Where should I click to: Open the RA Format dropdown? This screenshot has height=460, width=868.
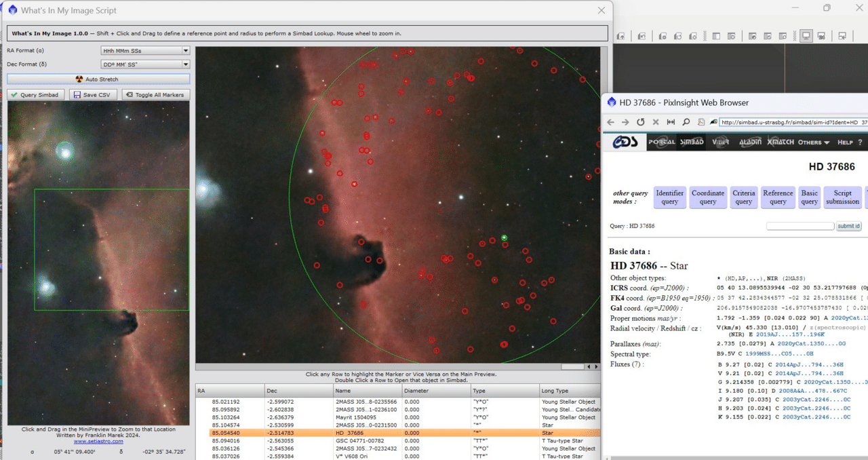[x=144, y=50]
